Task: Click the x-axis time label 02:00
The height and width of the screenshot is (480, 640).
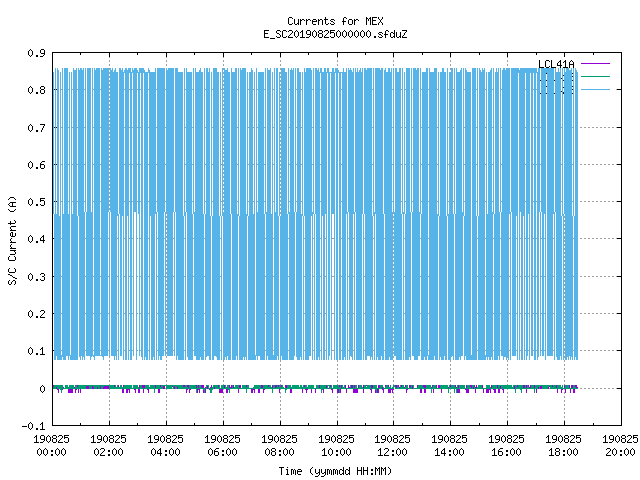Action: pyautogui.click(x=109, y=452)
